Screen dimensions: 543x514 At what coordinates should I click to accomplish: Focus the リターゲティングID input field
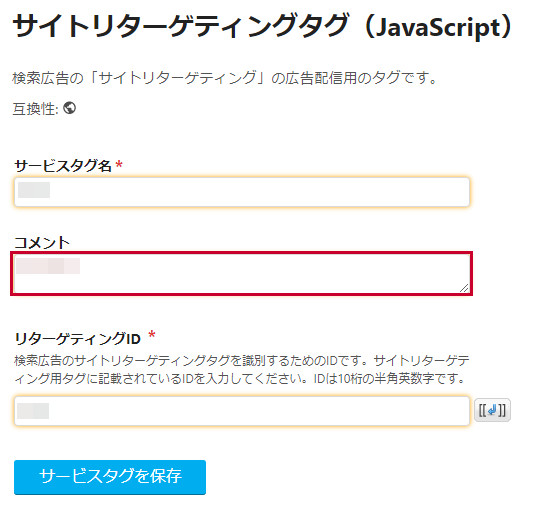click(242, 411)
